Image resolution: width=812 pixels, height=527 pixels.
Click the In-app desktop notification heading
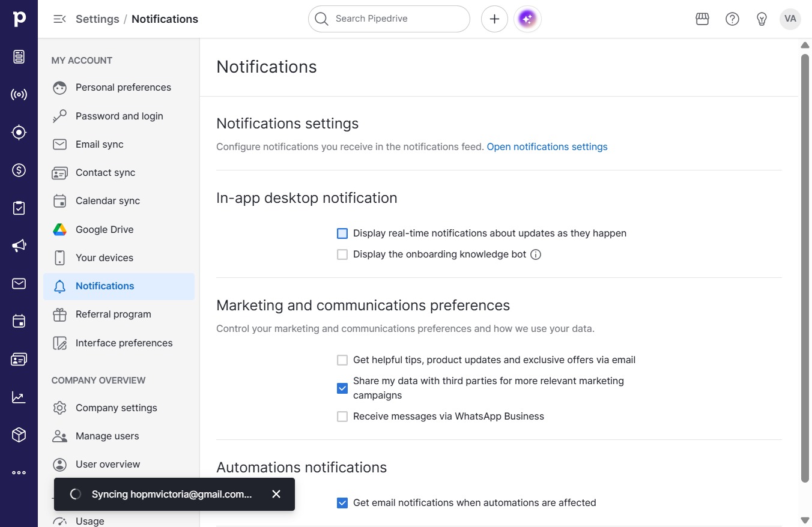coord(307,198)
